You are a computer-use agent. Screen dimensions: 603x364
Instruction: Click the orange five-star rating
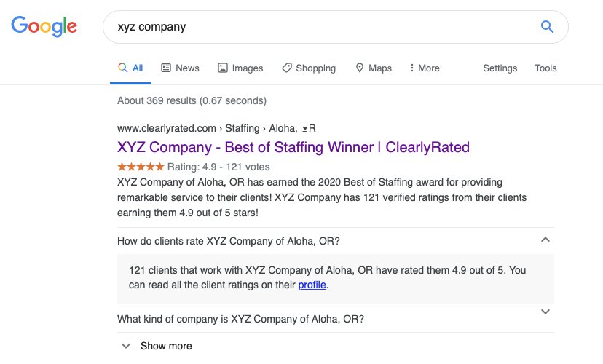pos(141,167)
